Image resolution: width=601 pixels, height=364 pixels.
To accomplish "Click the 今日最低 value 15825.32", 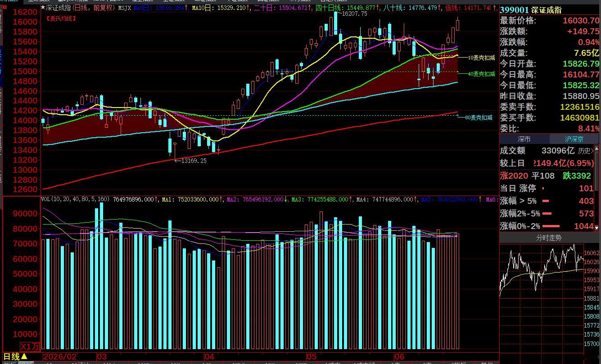I will click(581, 85).
